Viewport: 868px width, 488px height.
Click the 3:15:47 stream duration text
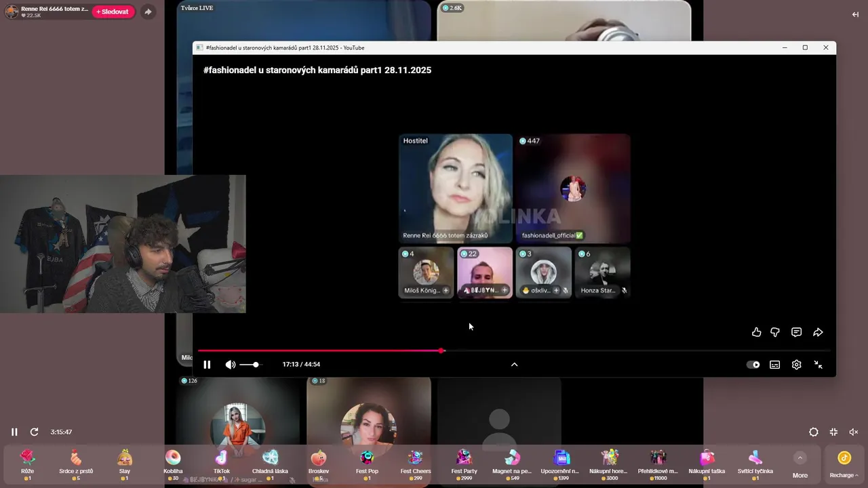click(61, 432)
